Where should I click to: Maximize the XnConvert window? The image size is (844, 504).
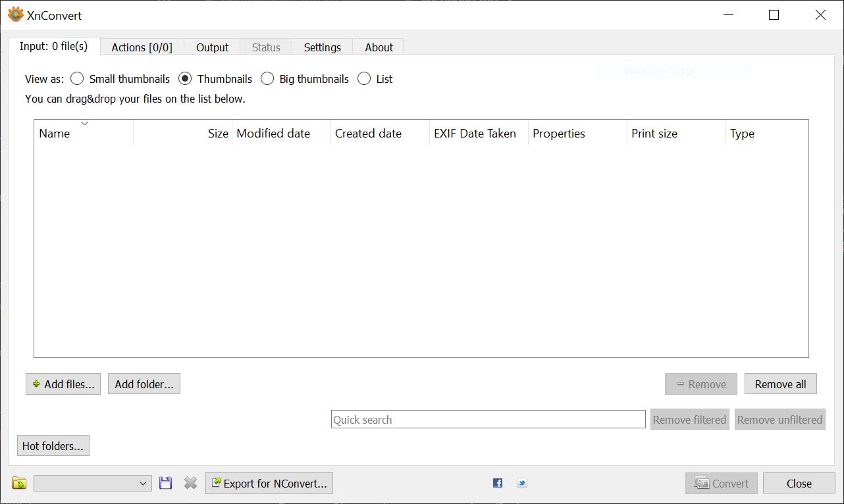774,14
